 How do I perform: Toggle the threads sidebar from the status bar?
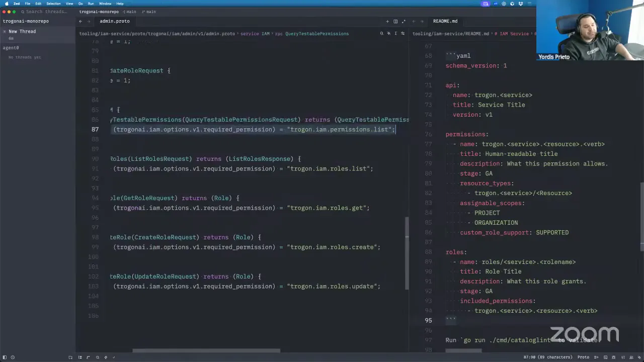pos(5,357)
